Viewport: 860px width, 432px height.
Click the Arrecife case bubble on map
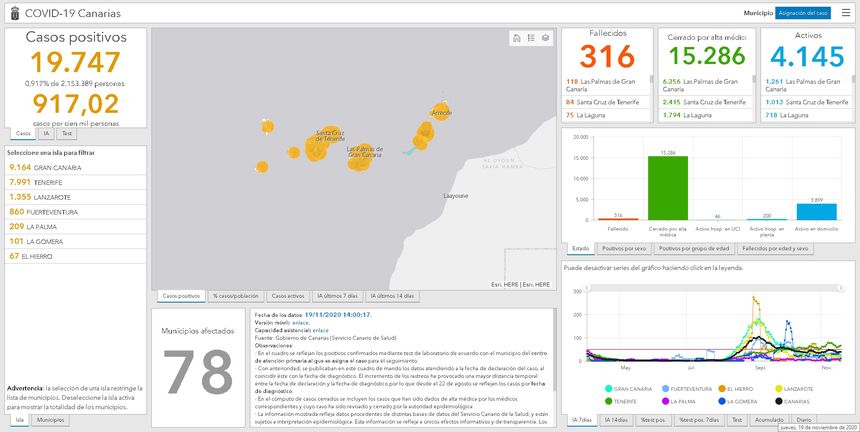click(440, 112)
